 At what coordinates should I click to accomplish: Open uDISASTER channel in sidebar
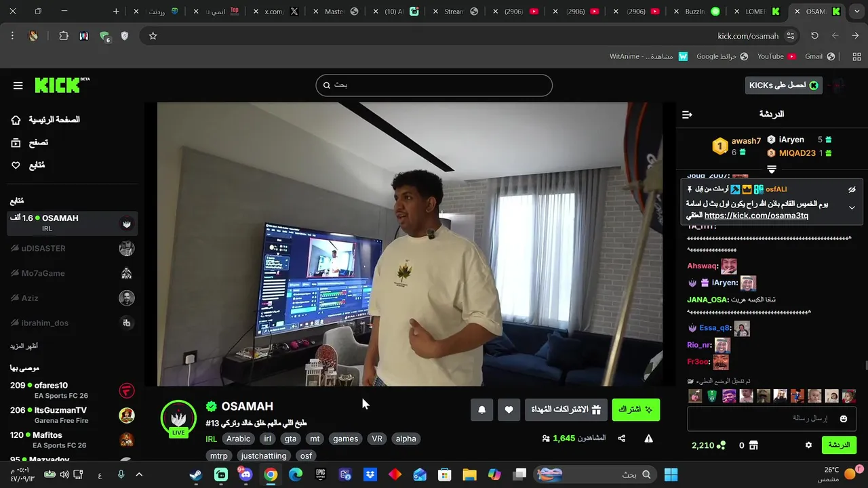point(73,249)
